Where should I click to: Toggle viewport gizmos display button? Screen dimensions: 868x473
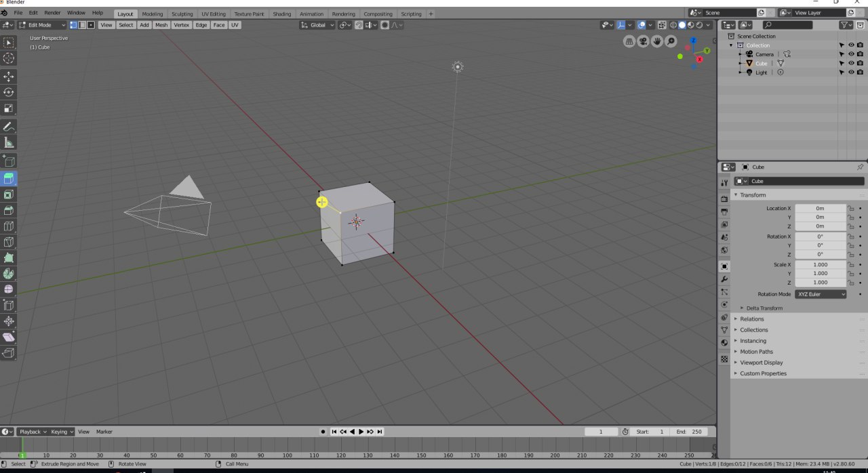click(621, 25)
